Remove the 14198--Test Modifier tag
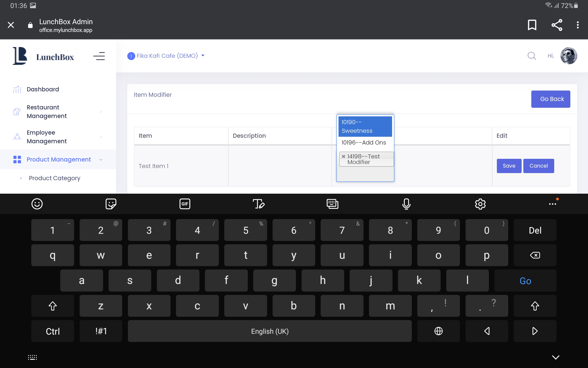Image resolution: width=588 pixels, height=368 pixels. 344,156
